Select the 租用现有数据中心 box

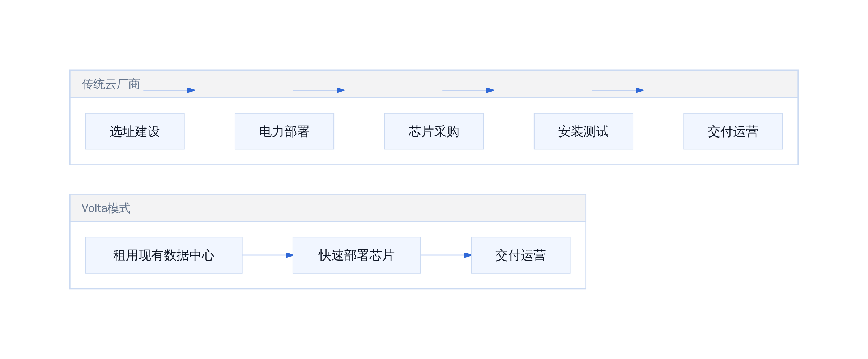(x=164, y=255)
